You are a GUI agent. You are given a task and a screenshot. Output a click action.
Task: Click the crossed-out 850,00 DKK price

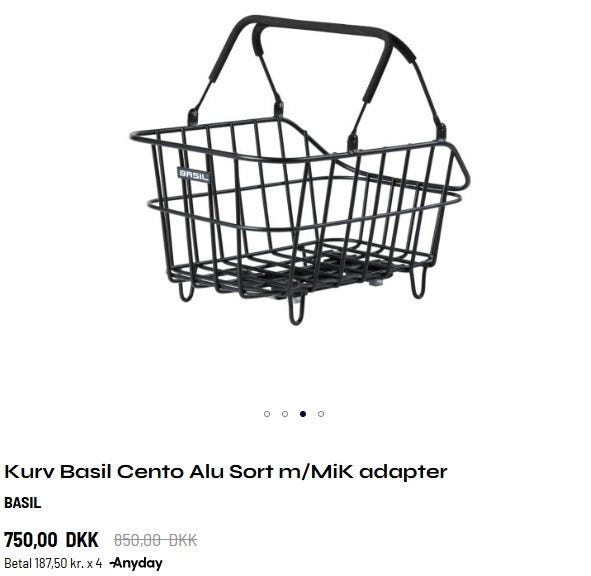click(155, 540)
